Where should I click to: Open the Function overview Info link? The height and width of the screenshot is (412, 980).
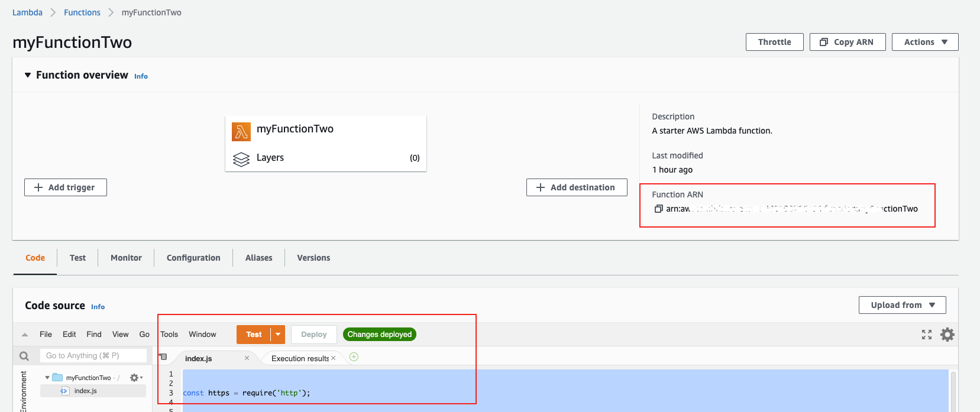tap(141, 76)
